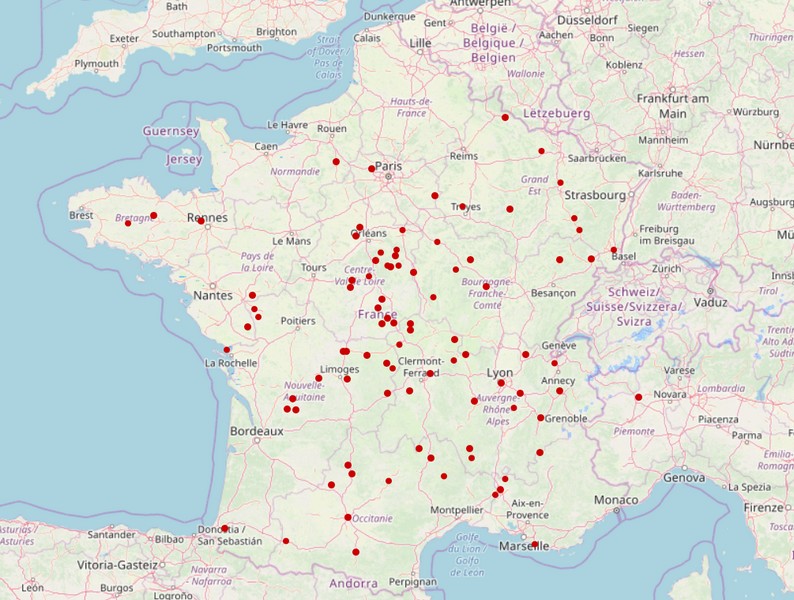Select the Le Havre label
The width and height of the screenshot is (794, 600).
[x=288, y=125]
